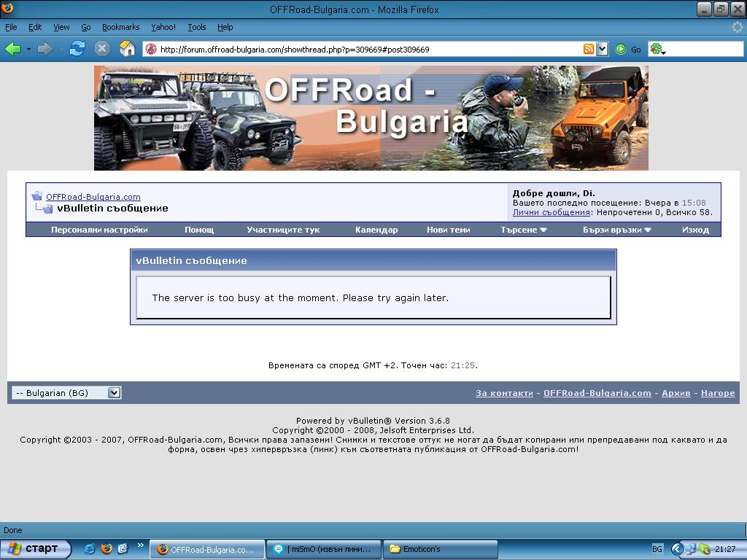The height and width of the screenshot is (560, 747).
Task: Click the URL address field
Action: point(369,49)
